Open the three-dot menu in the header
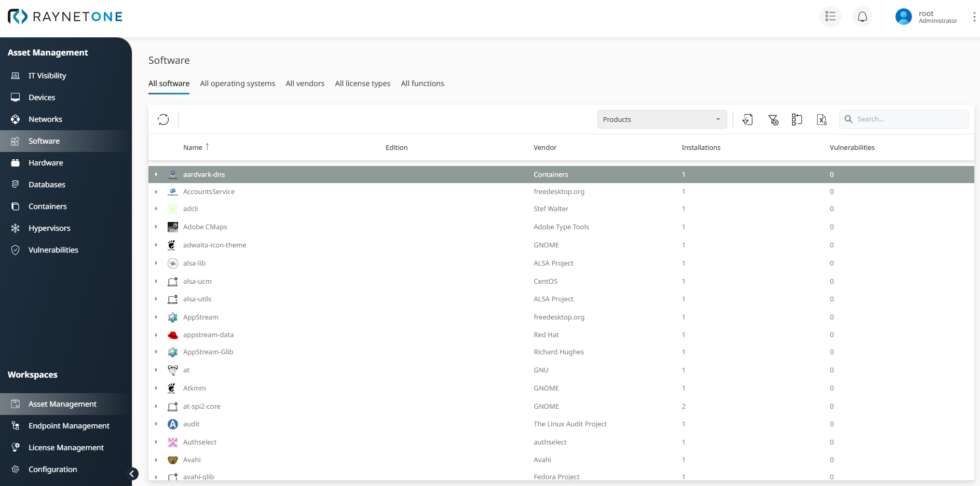Viewport: 980px width, 486px height. [974, 17]
